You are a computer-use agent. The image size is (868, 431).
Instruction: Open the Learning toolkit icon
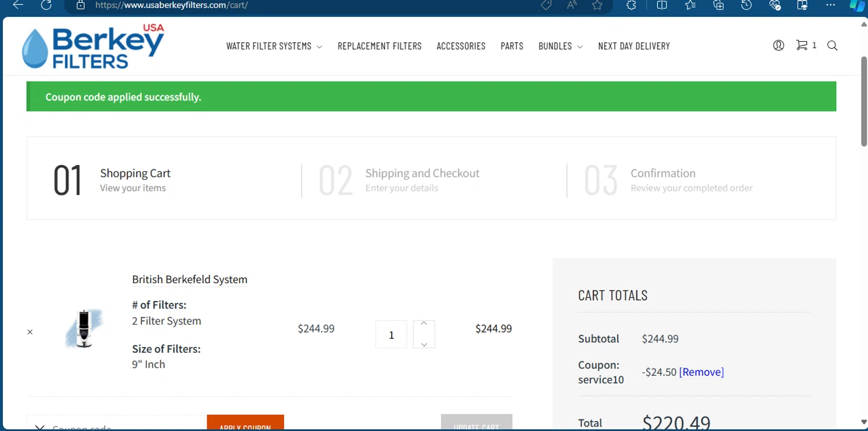[x=803, y=5]
